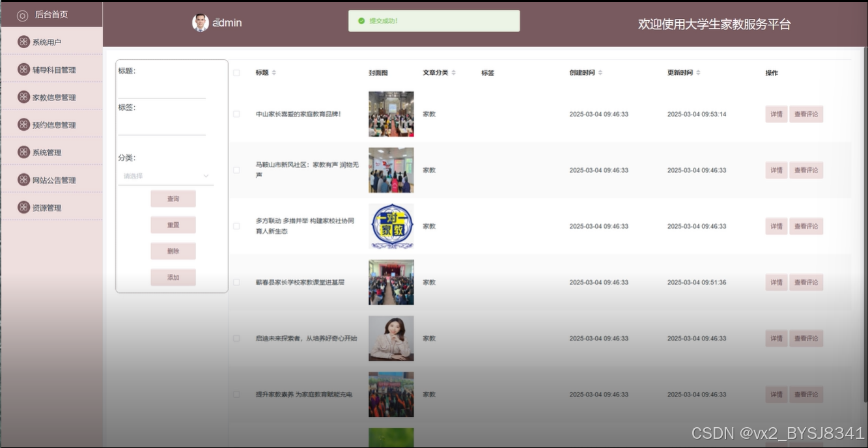Click the 添加 add button
868x448 pixels.
tap(173, 277)
